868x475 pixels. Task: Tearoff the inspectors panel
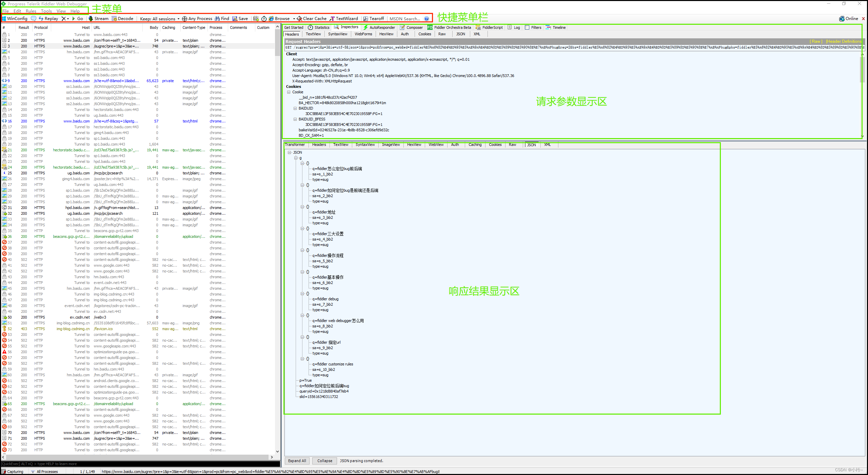(x=374, y=19)
